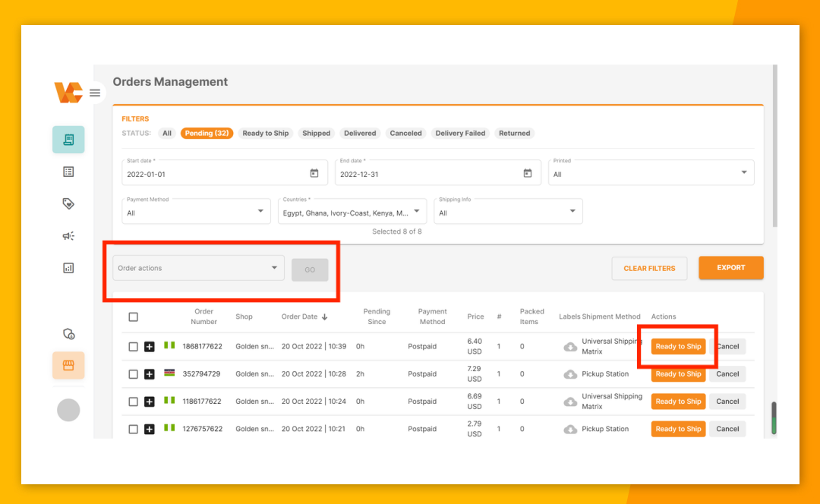The height and width of the screenshot is (504, 820).
Task: Tick the select-all orders checkbox
Action: click(134, 317)
